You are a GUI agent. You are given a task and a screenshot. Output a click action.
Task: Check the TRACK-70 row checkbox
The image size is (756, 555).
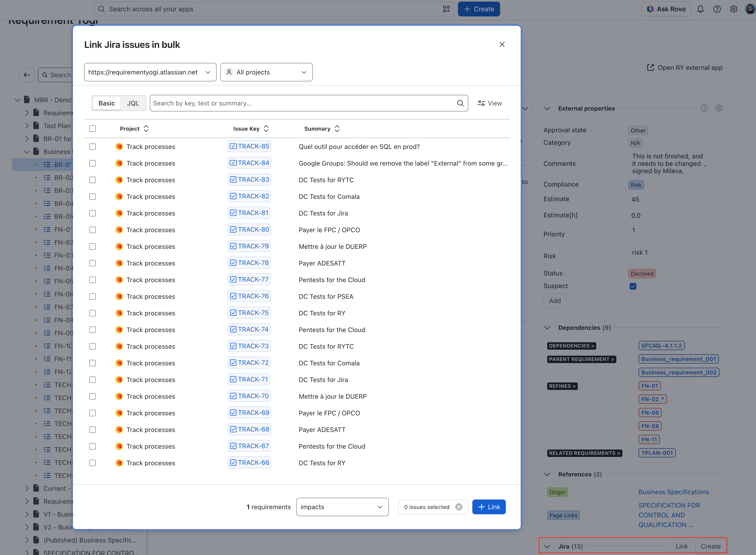[x=92, y=396]
